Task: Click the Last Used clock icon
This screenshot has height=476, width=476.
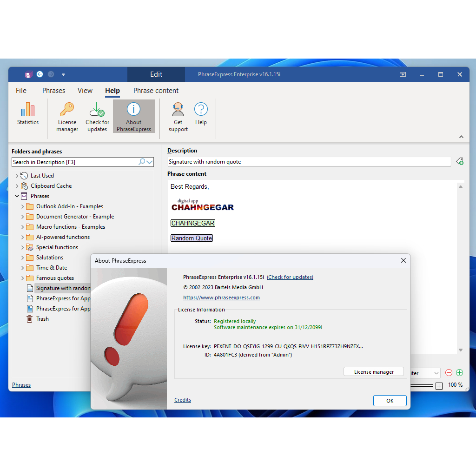Action: coord(24,175)
